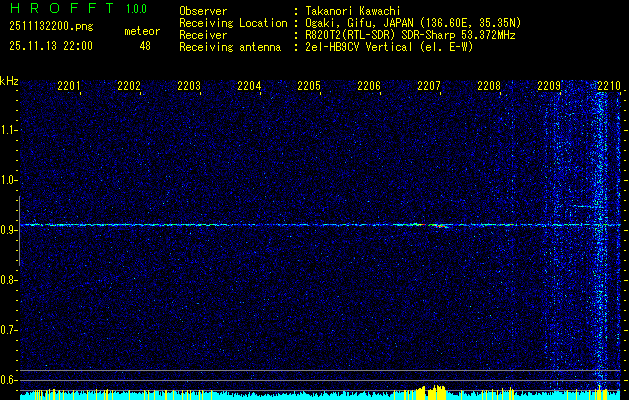
Task: Select the 2201 time marker
Action: pyautogui.click(x=69, y=87)
